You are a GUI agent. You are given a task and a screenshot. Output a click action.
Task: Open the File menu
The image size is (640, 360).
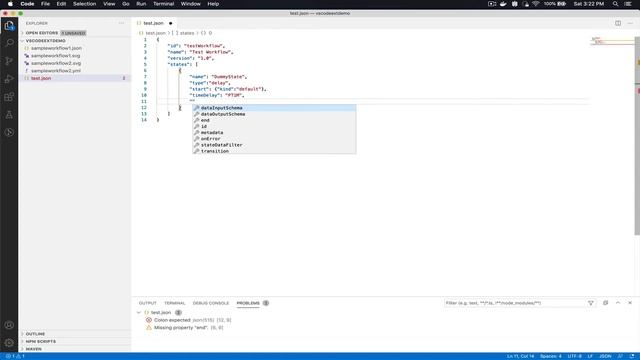coord(45,4)
